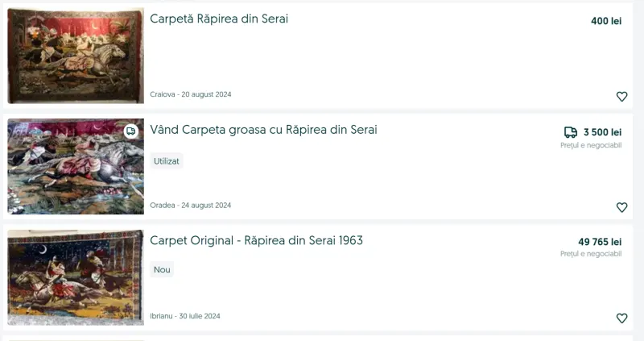Click Craiova - 20 august 2024 location text

(191, 94)
